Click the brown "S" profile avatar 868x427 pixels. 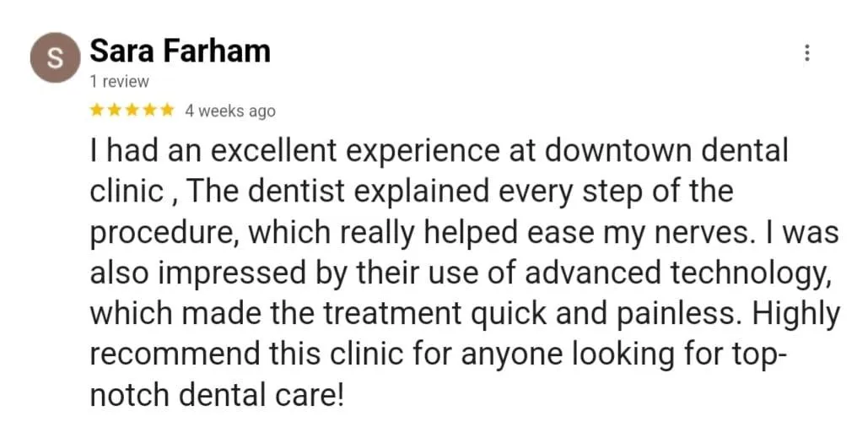tap(55, 57)
